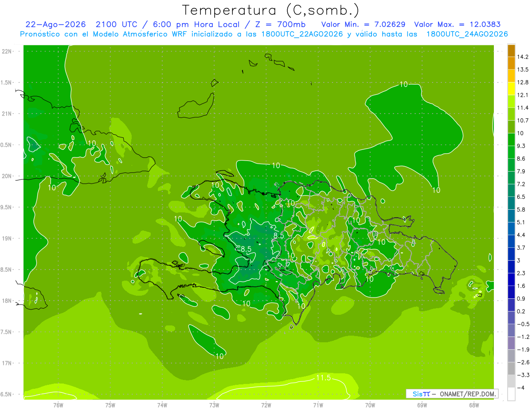Click the "-3.3" color scale label
Viewport: 532px width, 411px height.
pyautogui.click(x=523, y=375)
